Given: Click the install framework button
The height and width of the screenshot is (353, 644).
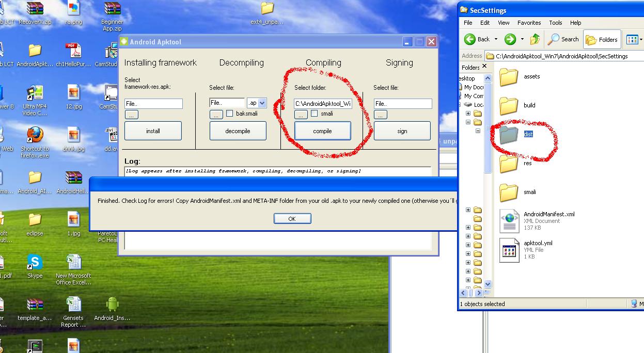Looking at the screenshot, I should (x=153, y=131).
